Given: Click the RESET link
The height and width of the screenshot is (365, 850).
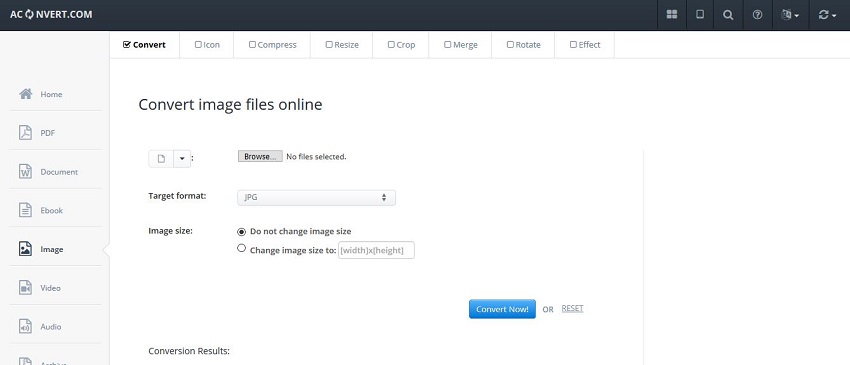Looking at the screenshot, I should click(x=572, y=309).
